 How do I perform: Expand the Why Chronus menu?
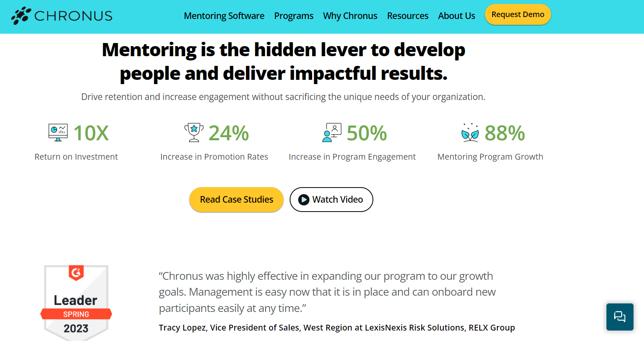coord(350,16)
